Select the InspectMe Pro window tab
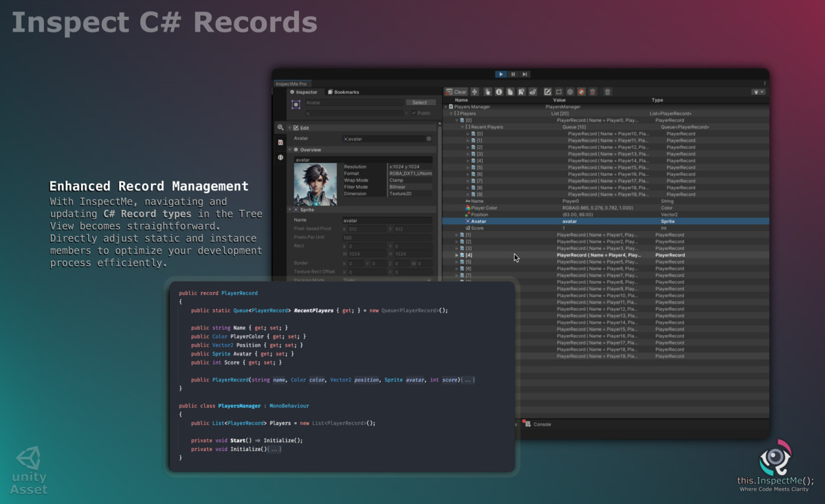 coord(292,83)
